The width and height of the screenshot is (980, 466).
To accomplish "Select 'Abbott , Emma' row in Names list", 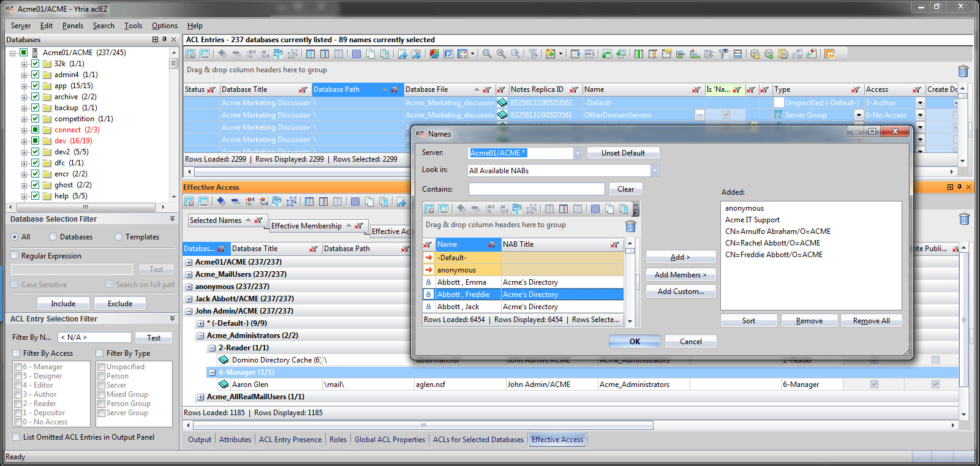I will [x=523, y=282].
